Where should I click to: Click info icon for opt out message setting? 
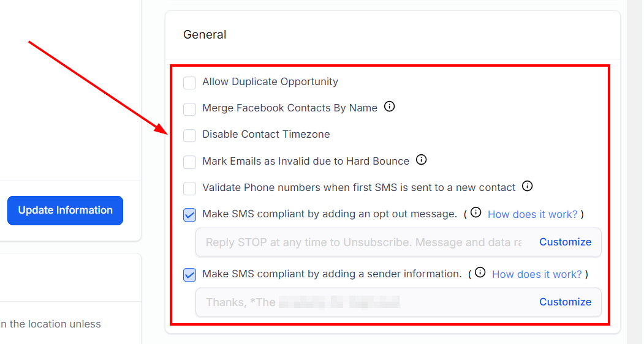pos(475,212)
